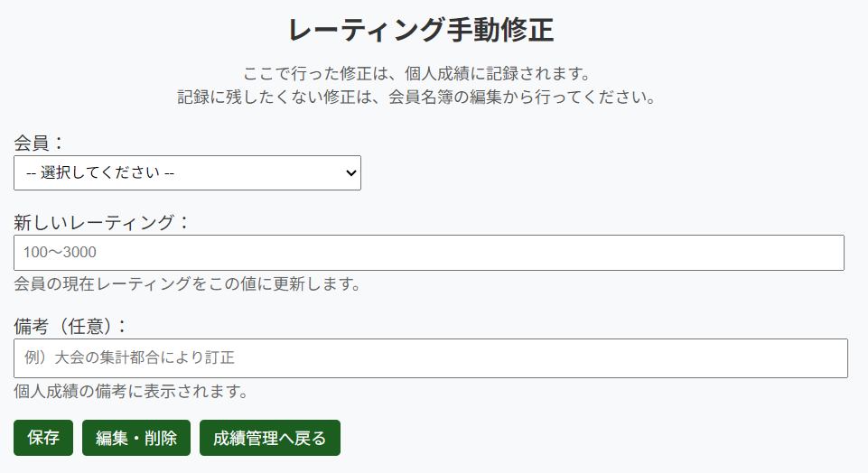Click the 会員： field label

coord(40,143)
